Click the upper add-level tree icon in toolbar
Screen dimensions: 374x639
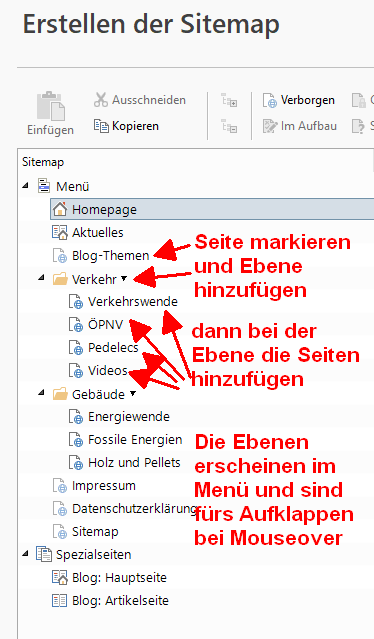pos(229,100)
